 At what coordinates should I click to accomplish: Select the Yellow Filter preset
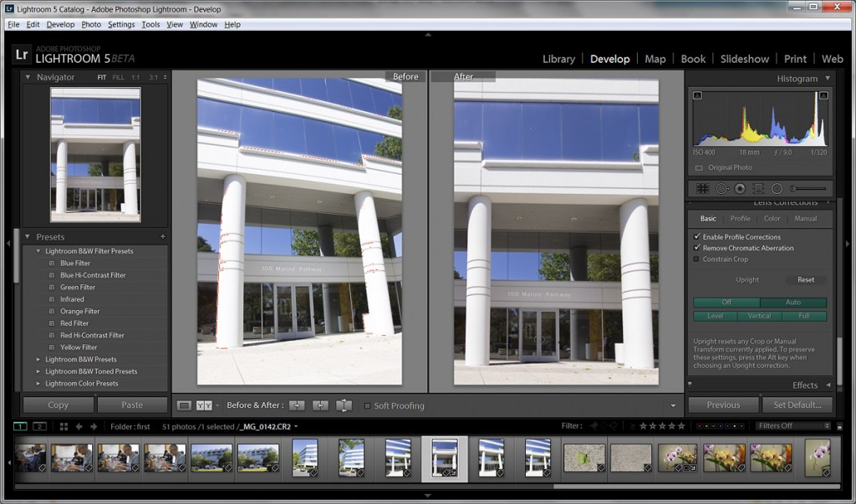[79, 348]
